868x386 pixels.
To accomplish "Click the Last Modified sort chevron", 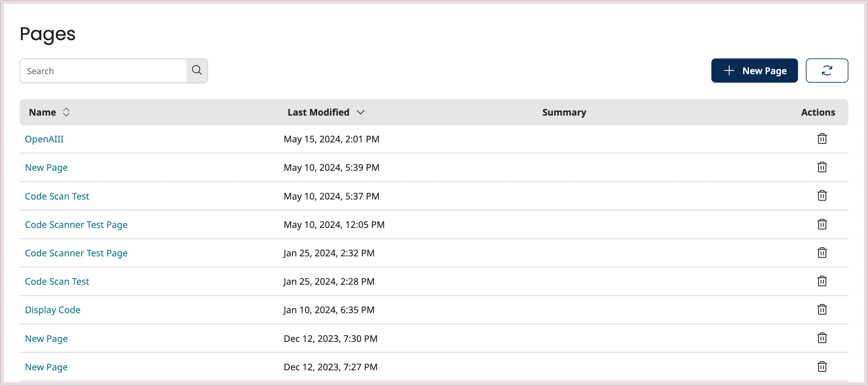I will (360, 112).
